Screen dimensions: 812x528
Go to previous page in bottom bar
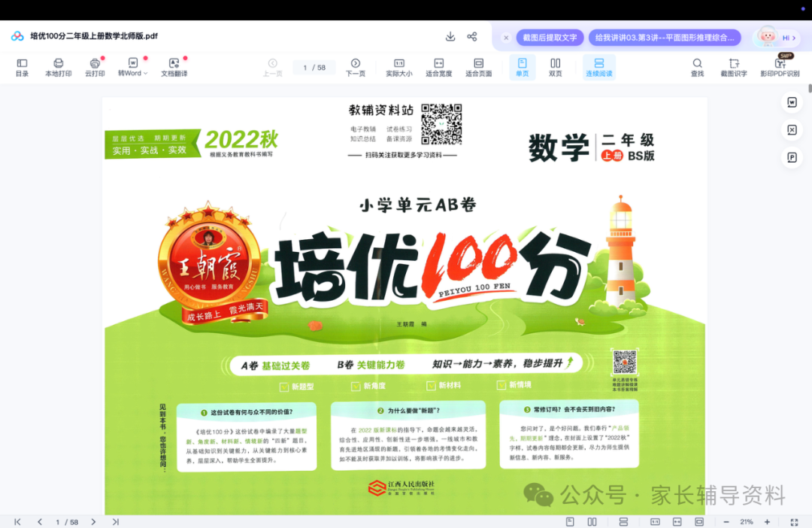[40, 522]
